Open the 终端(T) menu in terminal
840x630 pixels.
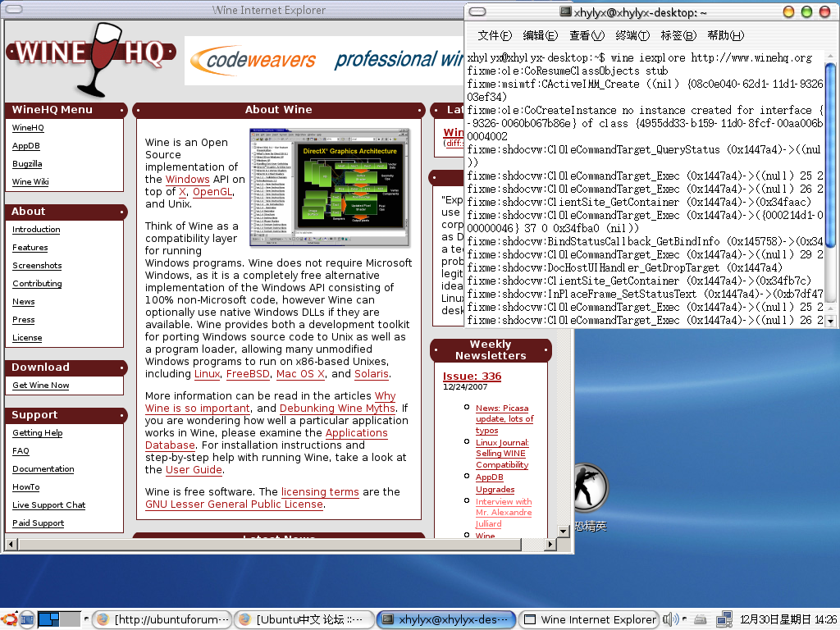click(632, 35)
